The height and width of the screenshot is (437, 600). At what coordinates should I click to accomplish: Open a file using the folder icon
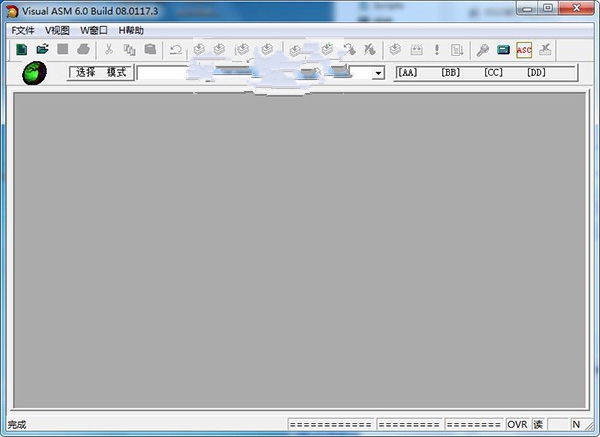pos(42,49)
